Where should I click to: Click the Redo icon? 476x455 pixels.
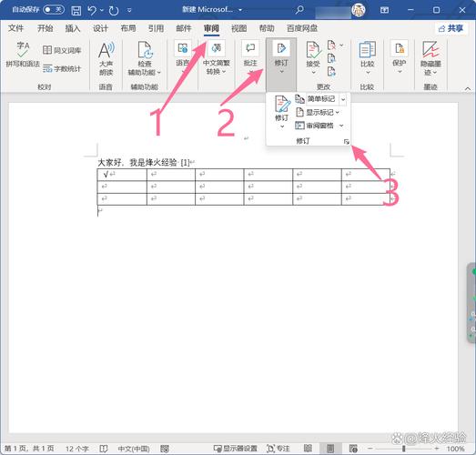[x=114, y=11]
